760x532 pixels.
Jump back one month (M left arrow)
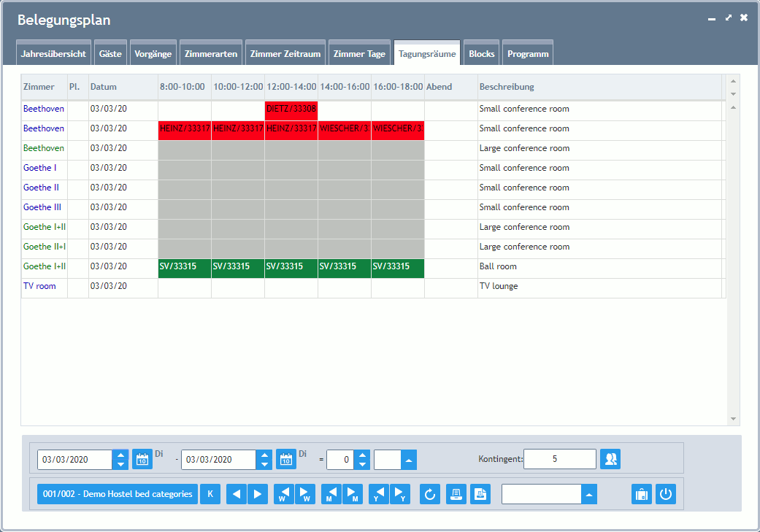pyautogui.click(x=331, y=494)
